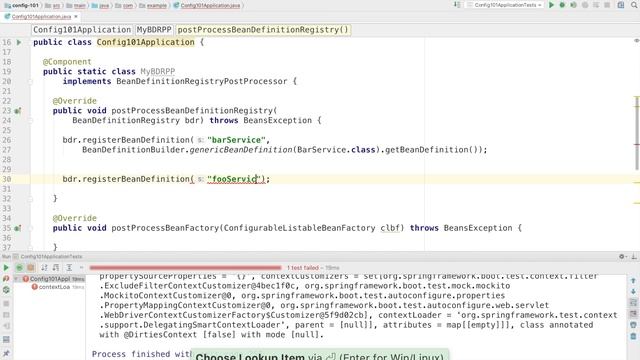The image size is (640, 360).
Task: Click BeanDefinitionRegistryPostProcessor interface name
Action: pyautogui.click(x=202, y=81)
